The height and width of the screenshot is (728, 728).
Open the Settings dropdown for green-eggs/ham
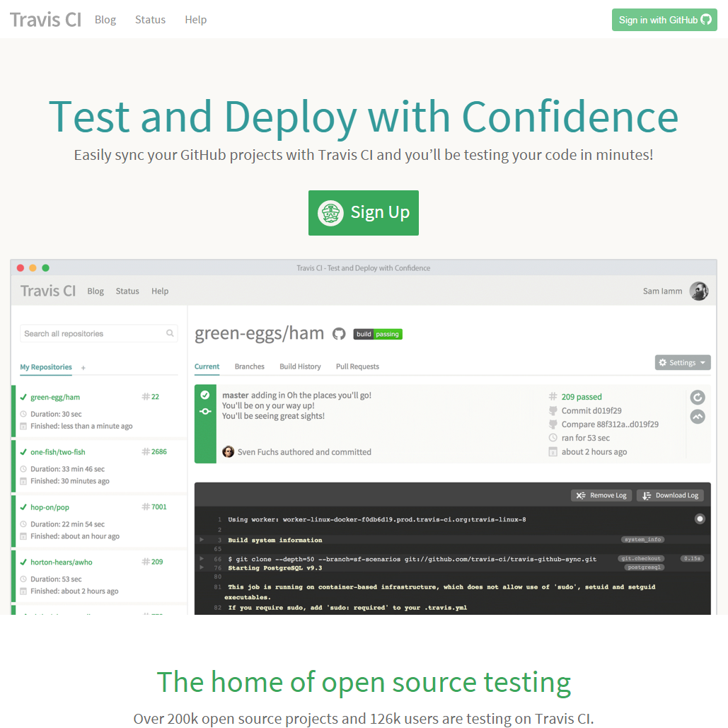[683, 363]
